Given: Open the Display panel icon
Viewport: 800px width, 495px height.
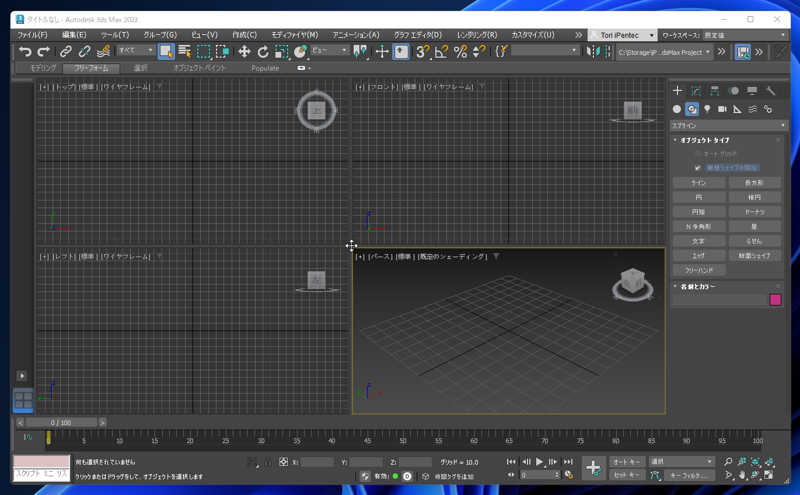Looking at the screenshot, I should 752,91.
